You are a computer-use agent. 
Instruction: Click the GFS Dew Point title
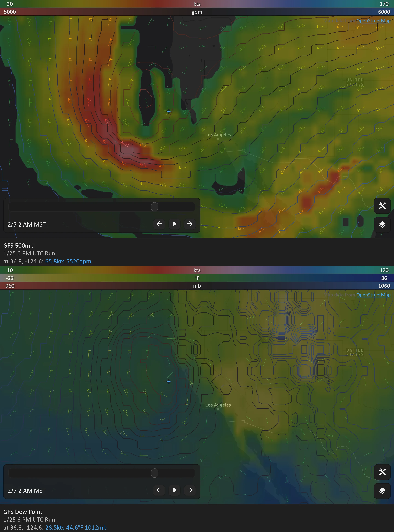click(23, 512)
